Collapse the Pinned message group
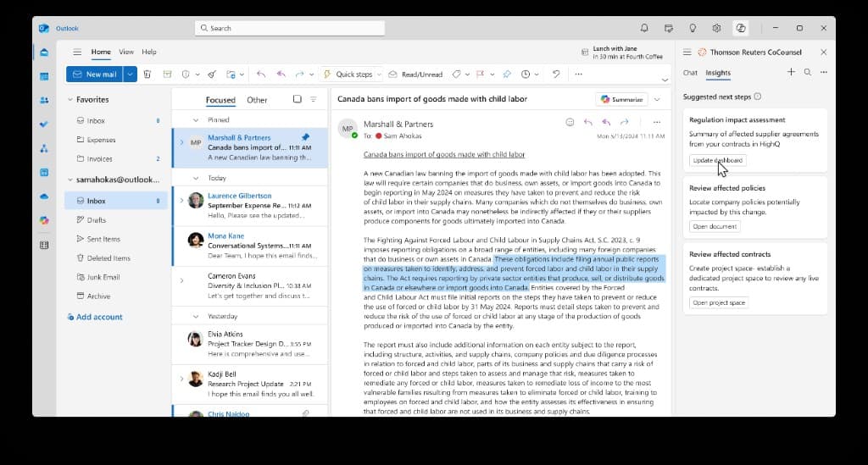868x465 pixels. pos(196,120)
